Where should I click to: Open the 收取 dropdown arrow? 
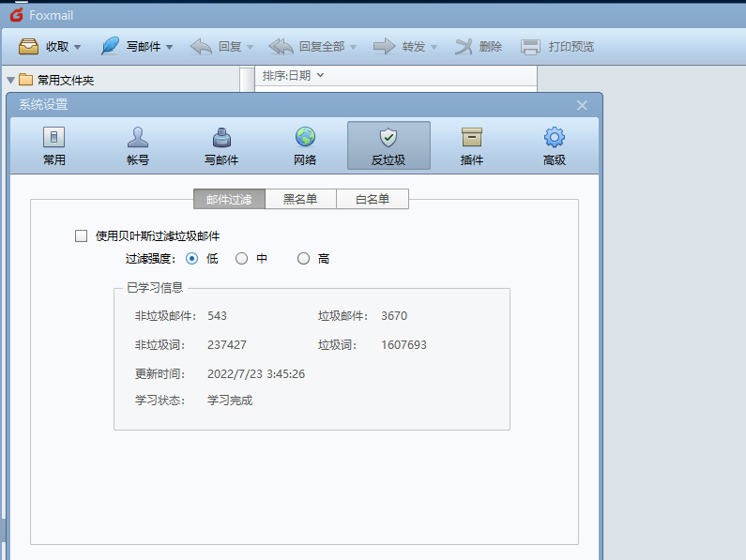point(78,47)
